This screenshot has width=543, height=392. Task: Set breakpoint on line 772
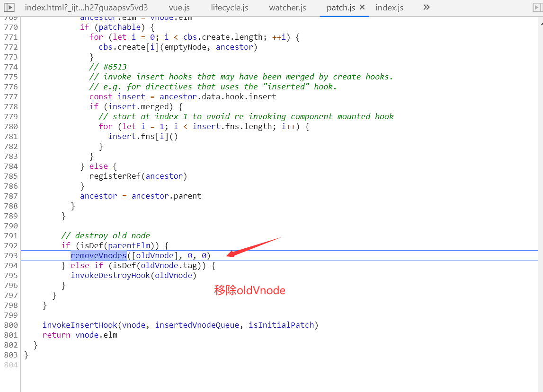tap(11, 47)
